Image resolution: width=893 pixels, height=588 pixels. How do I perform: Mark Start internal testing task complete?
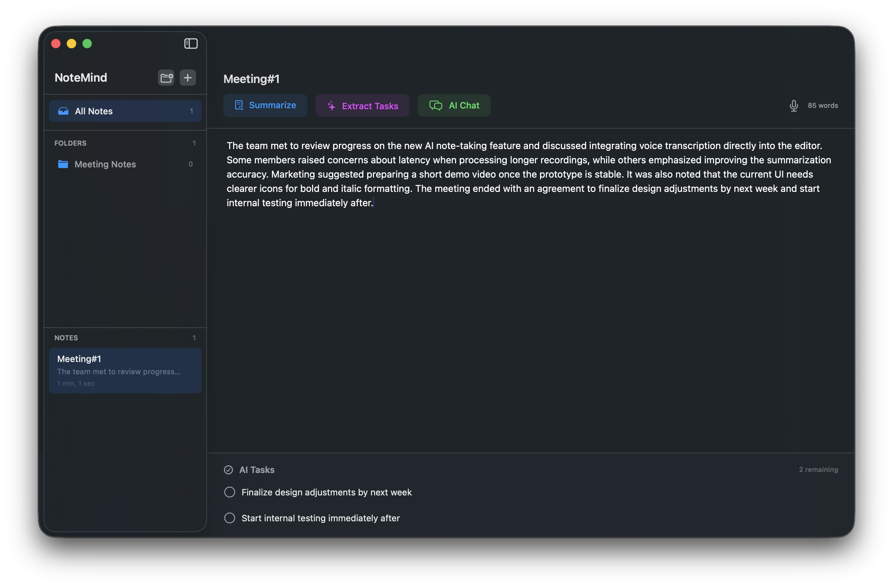point(230,518)
